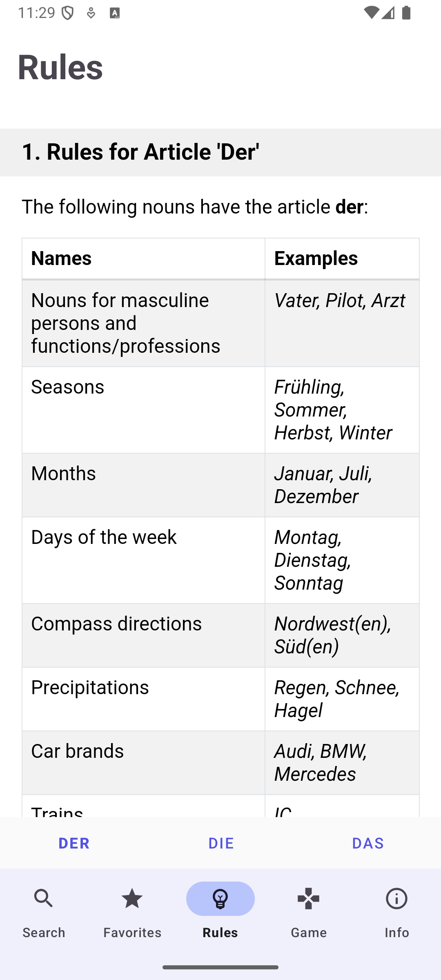
Task: Open Favorites star icon
Action: click(x=132, y=899)
